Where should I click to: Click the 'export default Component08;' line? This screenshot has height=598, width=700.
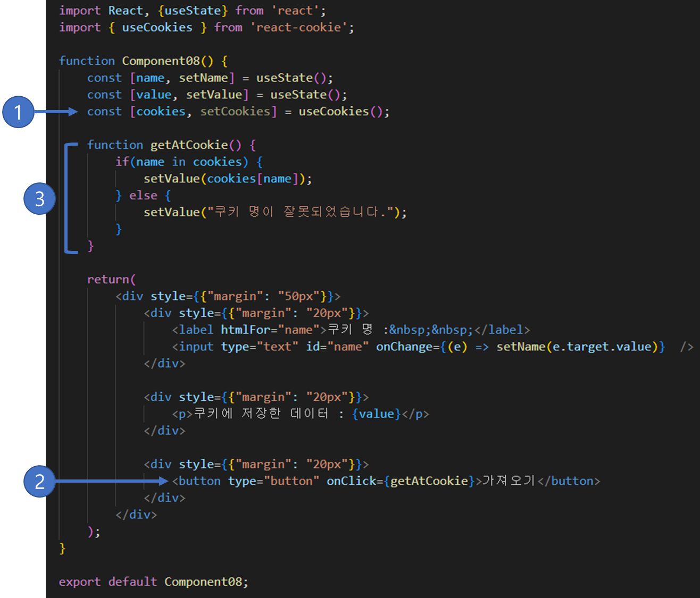(x=153, y=582)
